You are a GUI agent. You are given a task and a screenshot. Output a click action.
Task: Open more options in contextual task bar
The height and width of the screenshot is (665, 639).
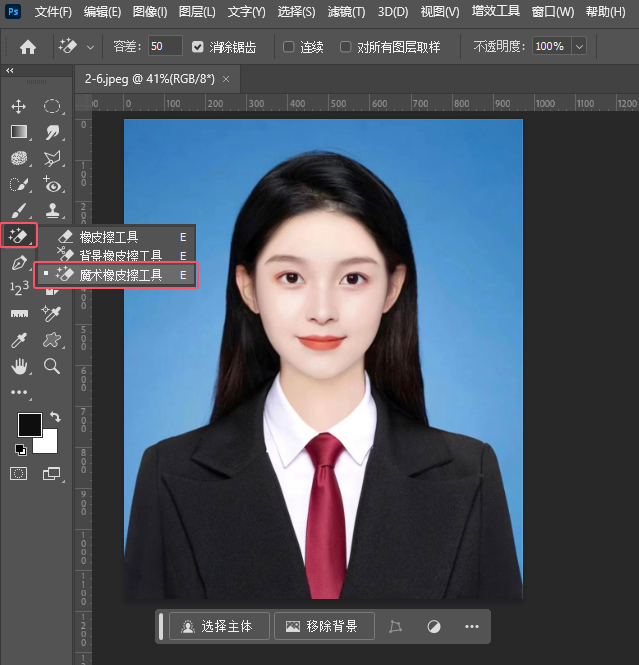[x=472, y=626]
